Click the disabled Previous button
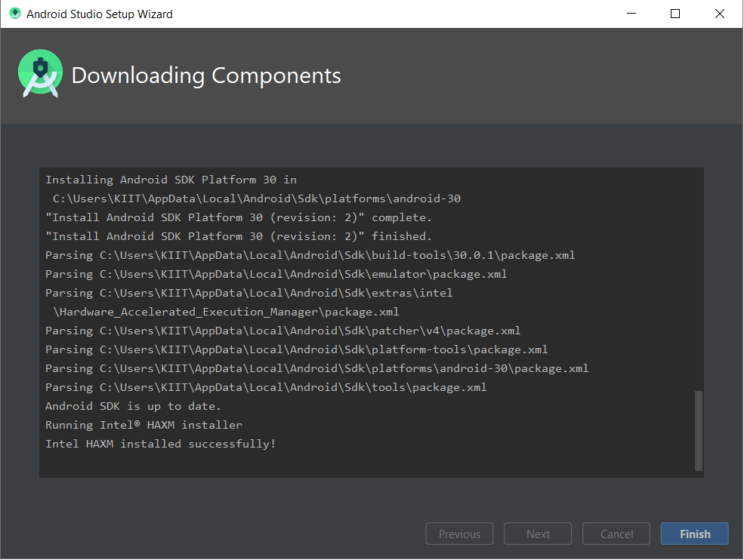The width and height of the screenshot is (744, 560). click(x=460, y=534)
